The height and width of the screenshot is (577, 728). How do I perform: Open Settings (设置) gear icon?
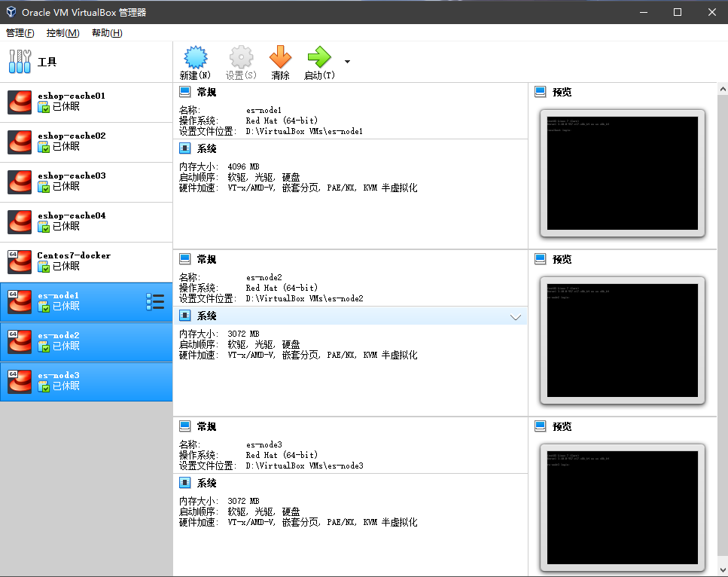click(x=241, y=57)
